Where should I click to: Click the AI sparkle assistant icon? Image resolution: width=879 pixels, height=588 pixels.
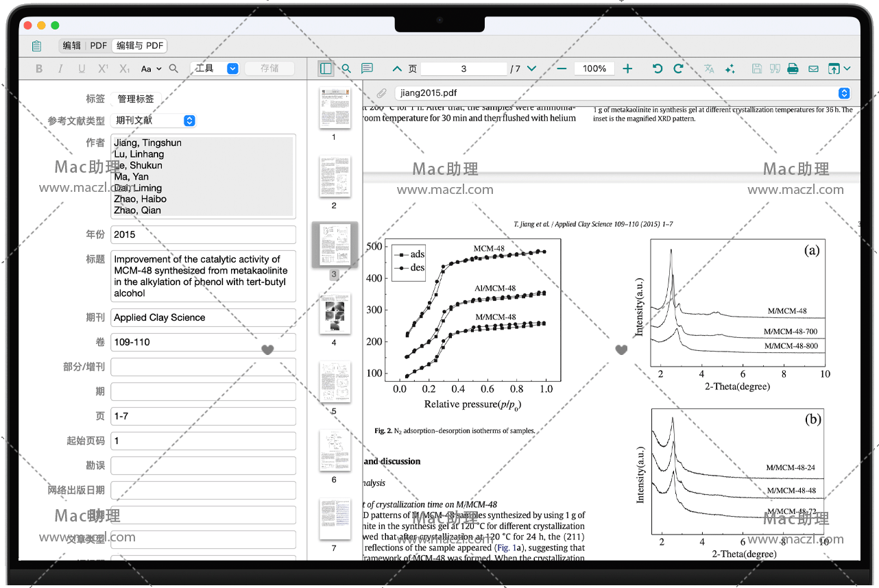pos(730,69)
